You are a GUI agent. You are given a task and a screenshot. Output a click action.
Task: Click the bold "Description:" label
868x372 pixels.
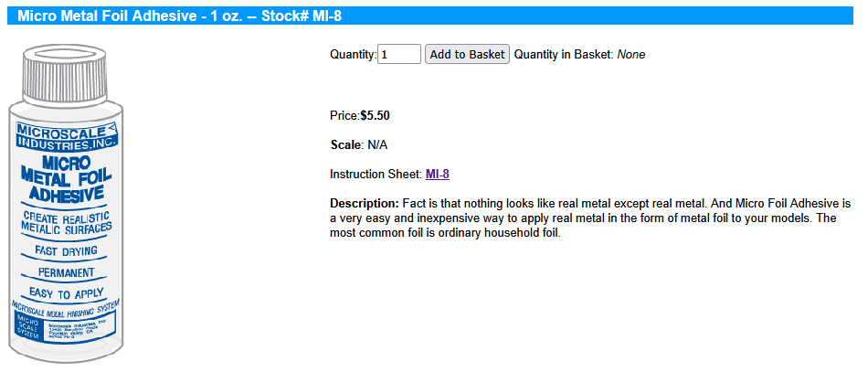[x=365, y=202]
